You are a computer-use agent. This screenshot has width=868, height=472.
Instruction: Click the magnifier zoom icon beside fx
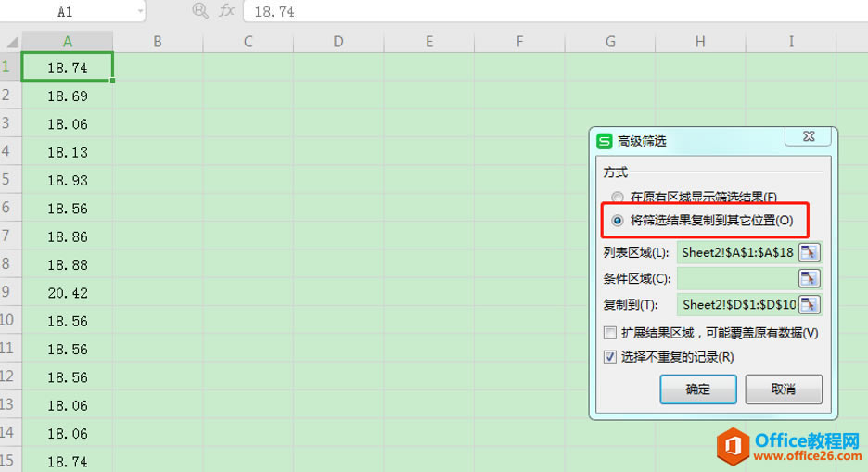tap(199, 10)
